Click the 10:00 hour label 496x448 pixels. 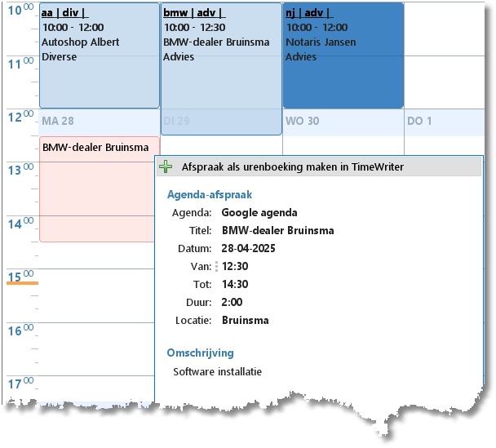(x=20, y=10)
